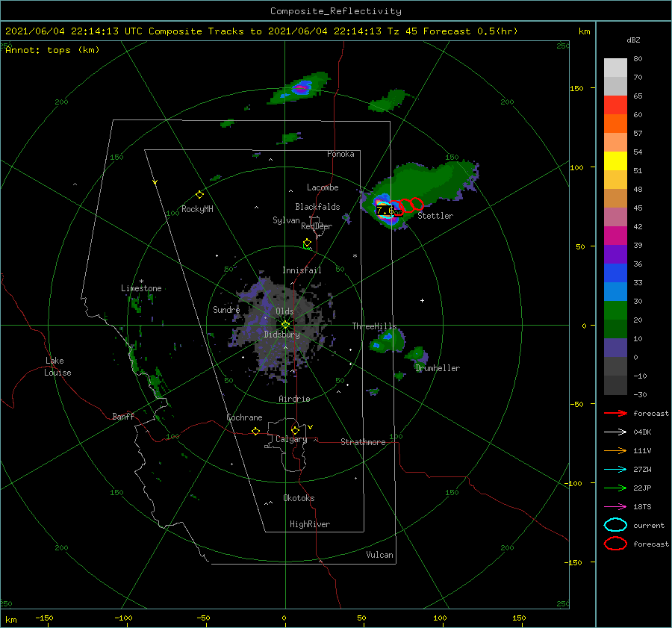Click the Lacombe city label

[323, 187]
